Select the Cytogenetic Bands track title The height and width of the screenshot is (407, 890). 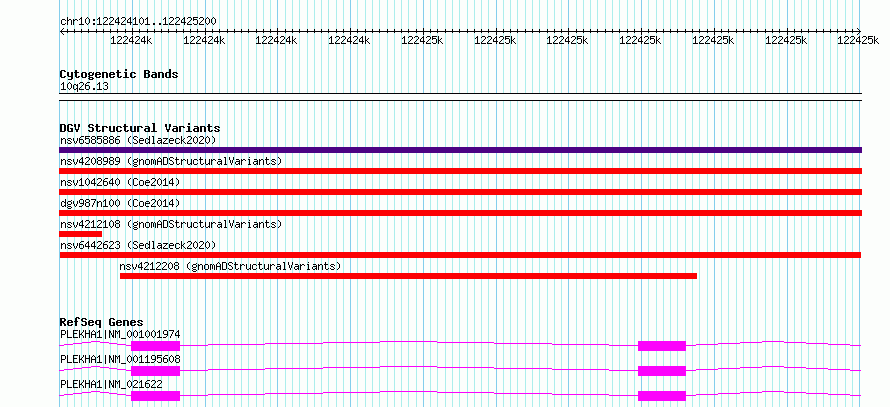tap(119, 74)
